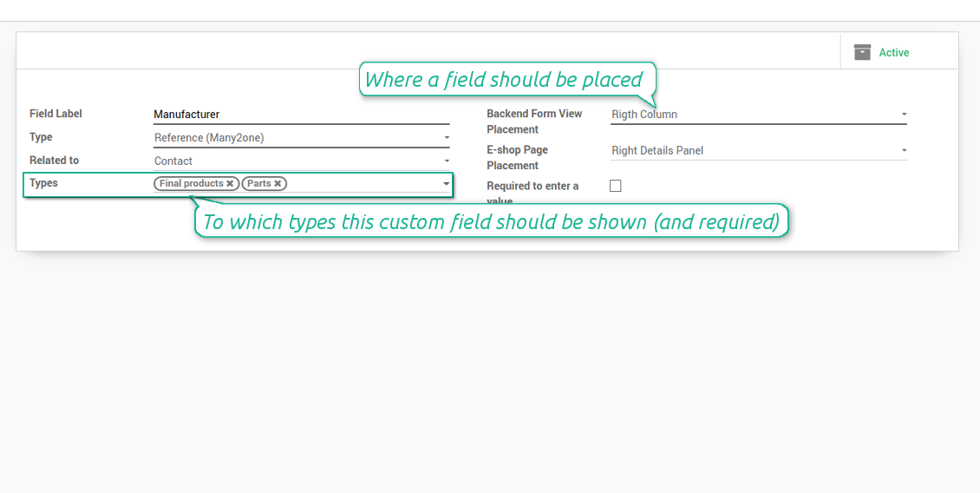Click the Required to enter a value label

(x=532, y=194)
